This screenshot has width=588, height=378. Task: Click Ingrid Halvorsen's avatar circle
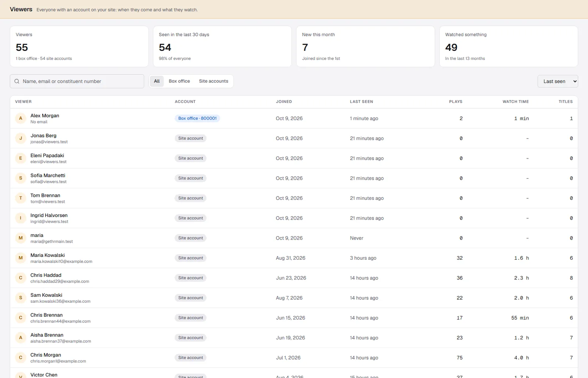21,218
